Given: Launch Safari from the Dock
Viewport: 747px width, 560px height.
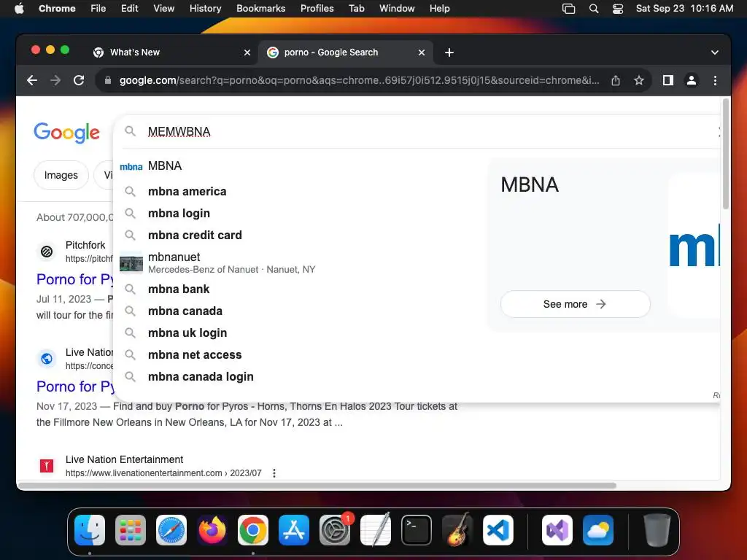Looking at the screenshot, I should [x=171, y=530].
